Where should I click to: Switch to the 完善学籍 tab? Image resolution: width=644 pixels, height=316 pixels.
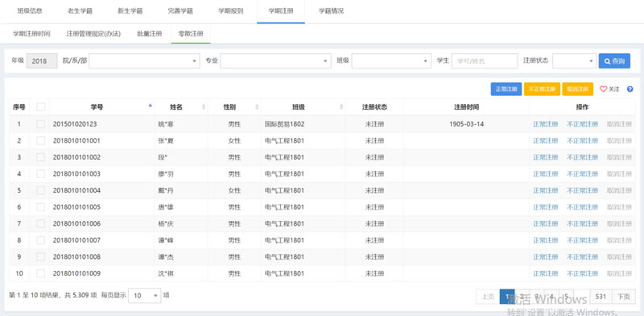tap(180, 11)
